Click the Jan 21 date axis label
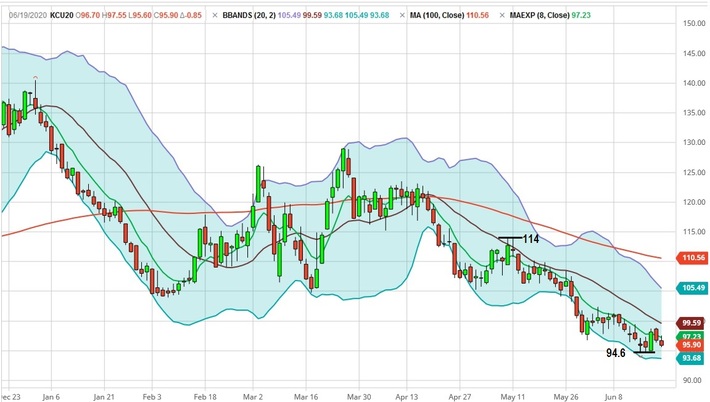 pyautogui.click(x=104, y=397)
